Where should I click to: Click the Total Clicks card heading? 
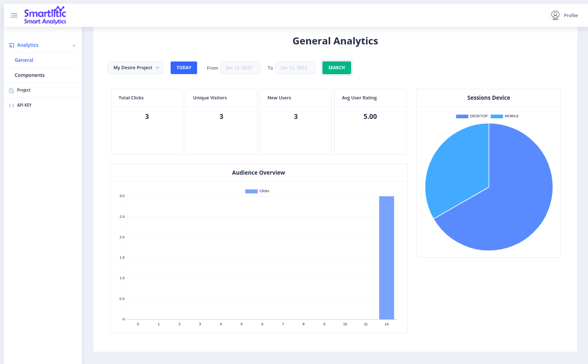click(131, 98)
